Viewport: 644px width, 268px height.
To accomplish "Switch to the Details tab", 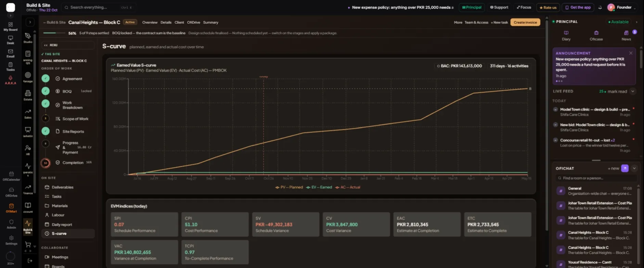I will (x=166, y=22).
